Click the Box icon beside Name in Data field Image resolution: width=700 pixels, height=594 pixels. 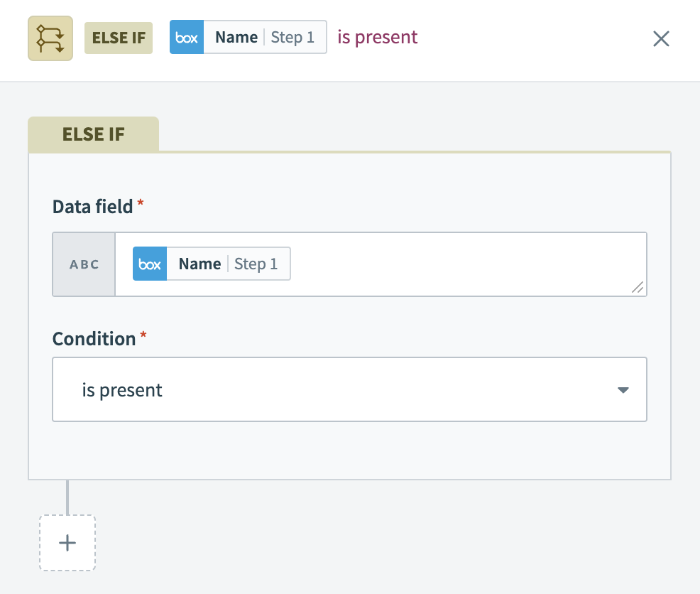click(x=150, y=264)
